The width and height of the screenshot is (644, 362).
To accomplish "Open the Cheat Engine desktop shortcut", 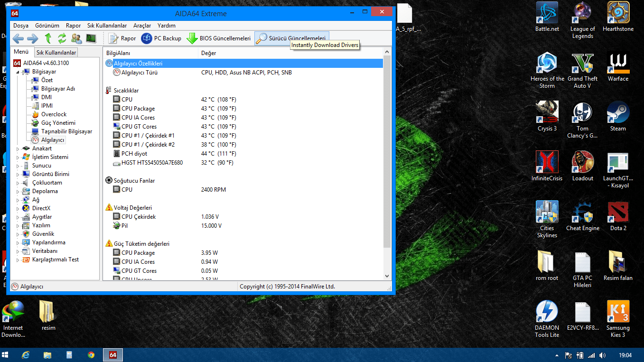I will click(x=582, y=216).
